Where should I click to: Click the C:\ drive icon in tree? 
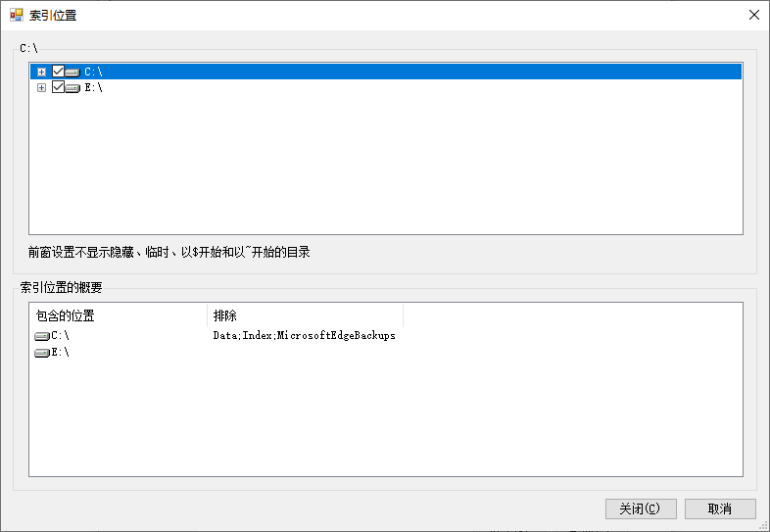[73, 73]
